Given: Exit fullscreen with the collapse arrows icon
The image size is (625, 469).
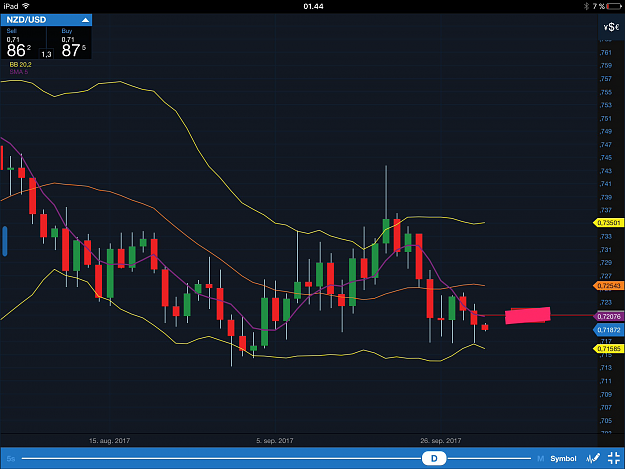Looking at the screenshot, I should click(x=614, y=458).
